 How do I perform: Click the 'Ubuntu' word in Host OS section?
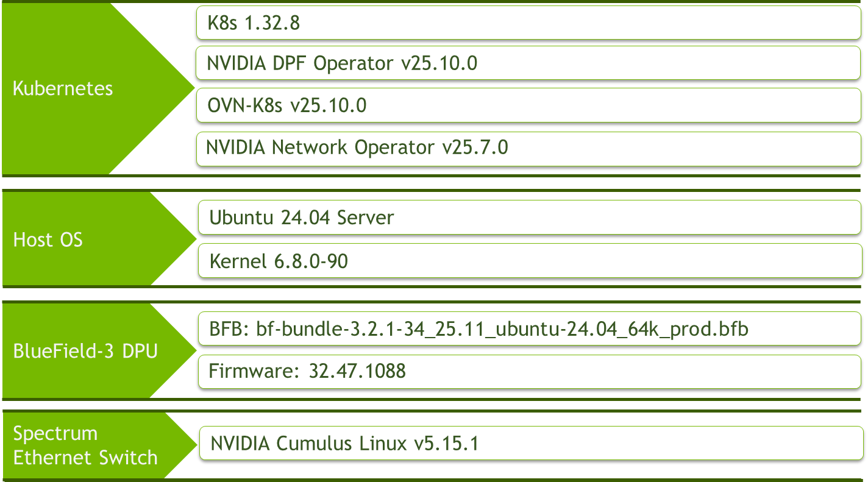coord(242,218)
